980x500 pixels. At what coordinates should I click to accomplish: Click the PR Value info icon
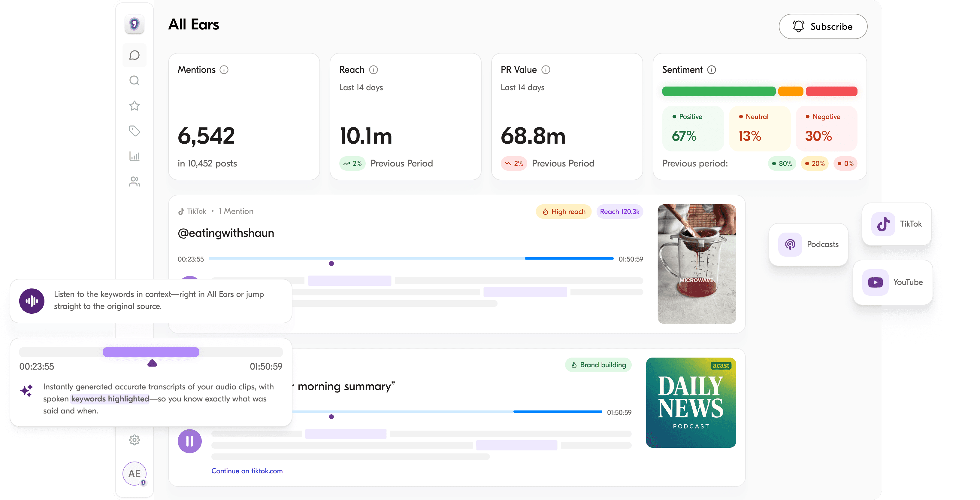point(546,70)
